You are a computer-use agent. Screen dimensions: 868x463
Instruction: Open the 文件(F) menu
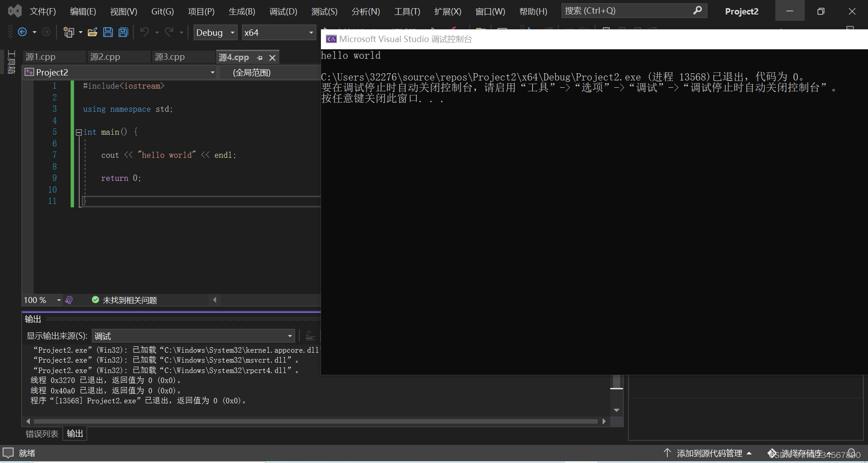tap(43, 11)
